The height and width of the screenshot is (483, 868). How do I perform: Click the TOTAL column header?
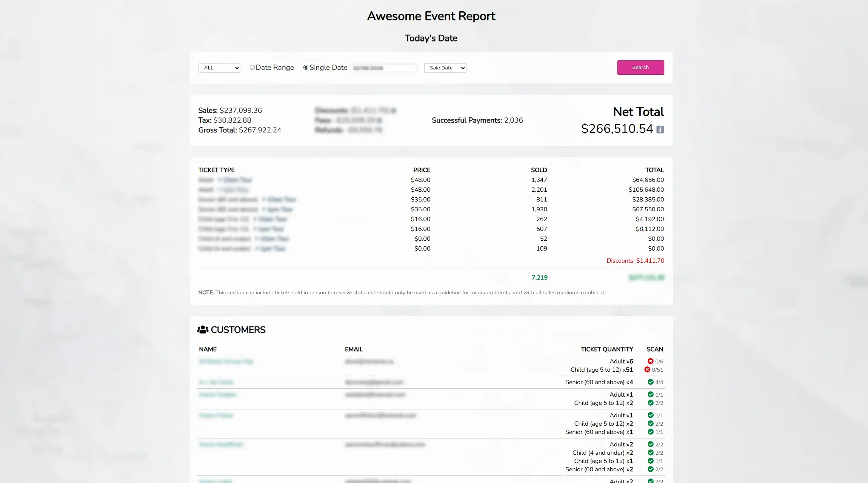pyautogui.click(x=654, y=170)
